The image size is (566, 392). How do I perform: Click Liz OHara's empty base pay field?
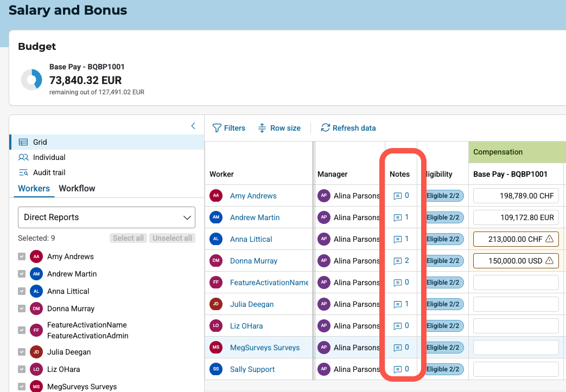[516, 326]
